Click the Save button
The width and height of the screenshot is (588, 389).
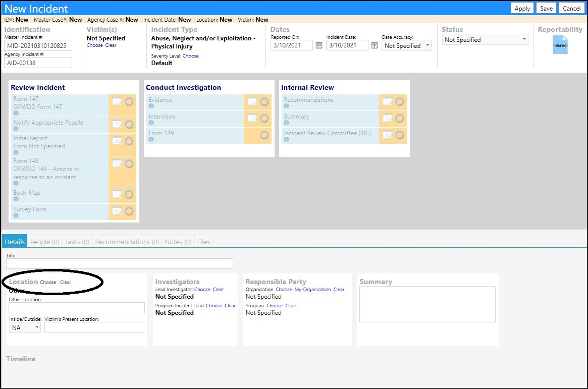tap(547, 8)
